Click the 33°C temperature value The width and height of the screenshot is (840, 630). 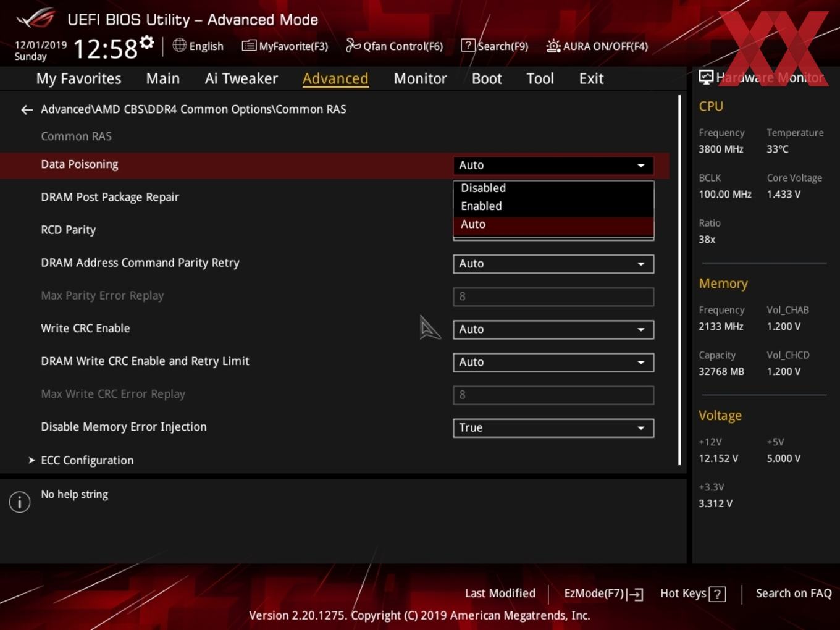pyautogui.click(x=778, y=149)
